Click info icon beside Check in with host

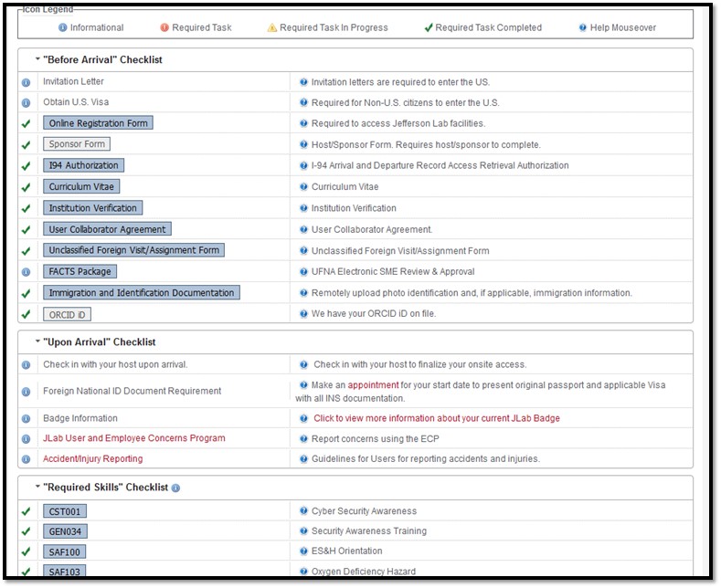click(x=27, y=364)
